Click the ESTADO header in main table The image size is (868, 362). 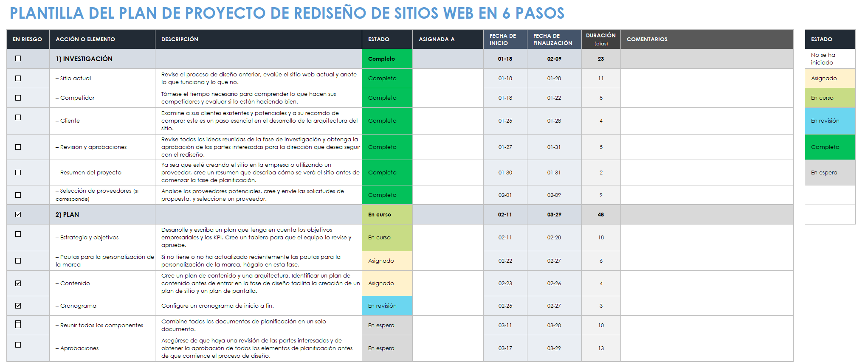[387, 39]
